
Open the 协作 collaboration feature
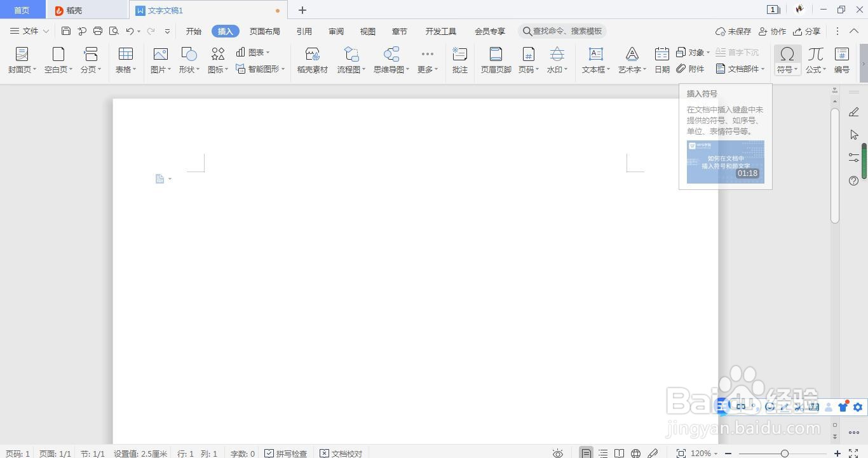tap(773, 30)
